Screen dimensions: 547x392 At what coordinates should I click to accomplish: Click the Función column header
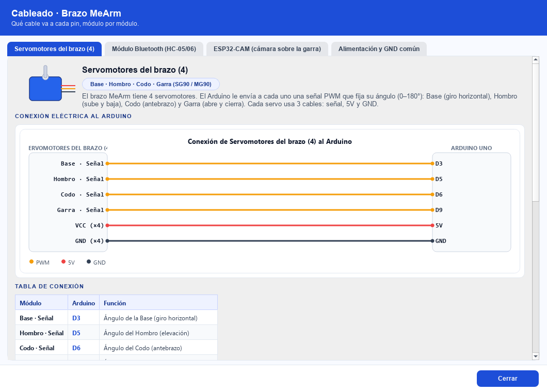(158, 303)
